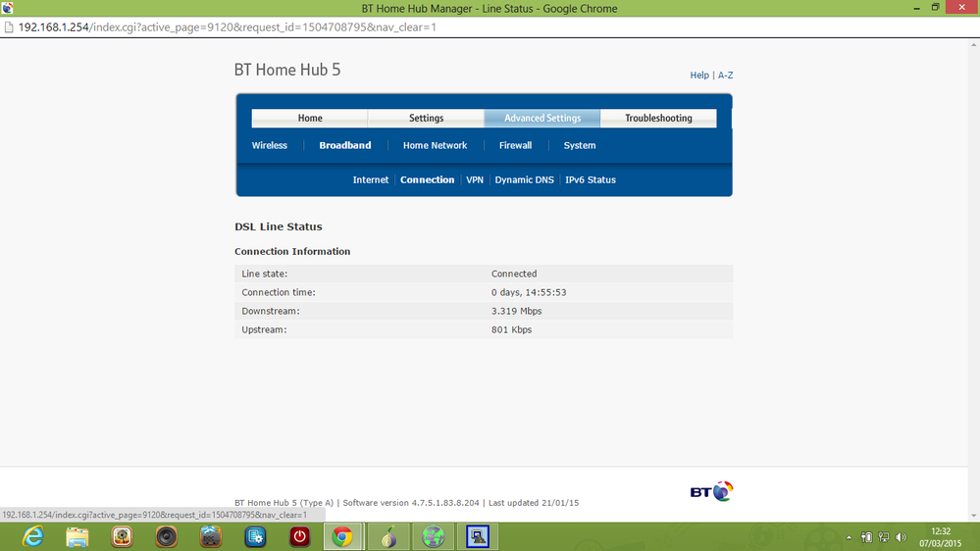Viewport: 980px width, 551px height.
Task: Click the 'Downstream:' label
Action: click(271, 311)
